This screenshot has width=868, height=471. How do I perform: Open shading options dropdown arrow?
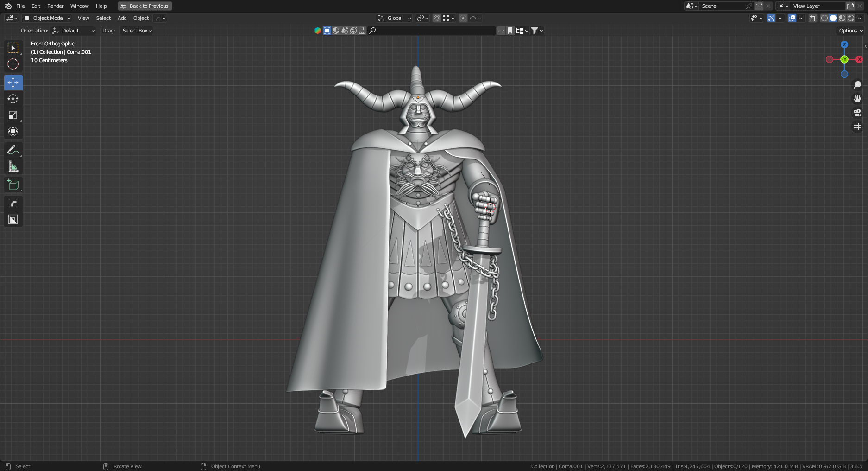860,18
